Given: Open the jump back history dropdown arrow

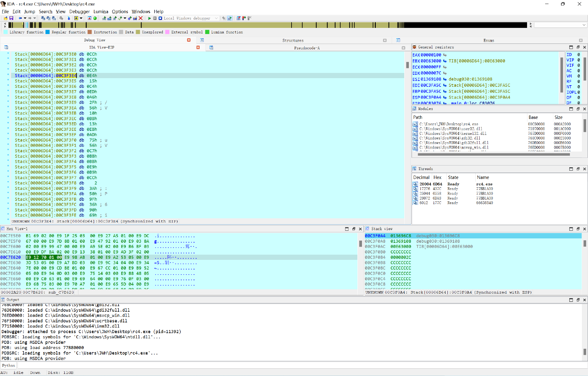Looking at the screenshot, I should click(25, 18).
